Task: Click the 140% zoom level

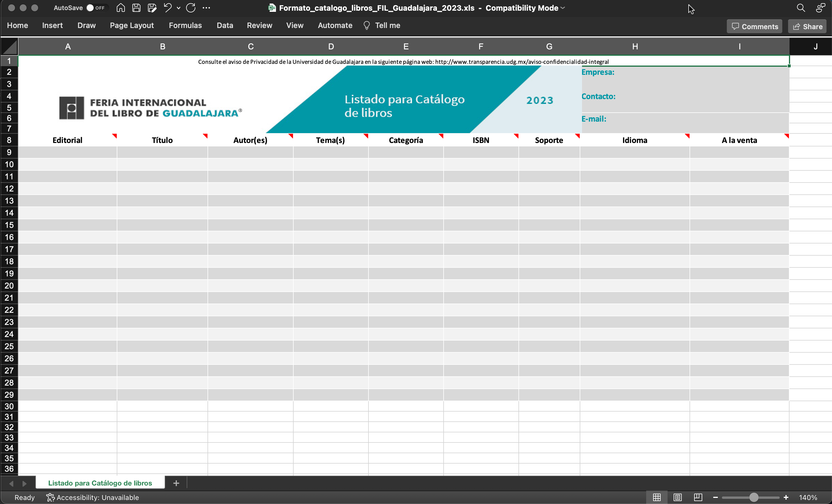Action: [808, 498]
